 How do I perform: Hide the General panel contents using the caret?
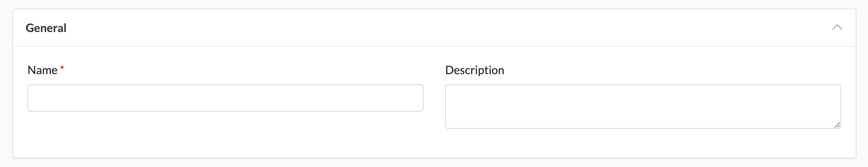point(837,27)
